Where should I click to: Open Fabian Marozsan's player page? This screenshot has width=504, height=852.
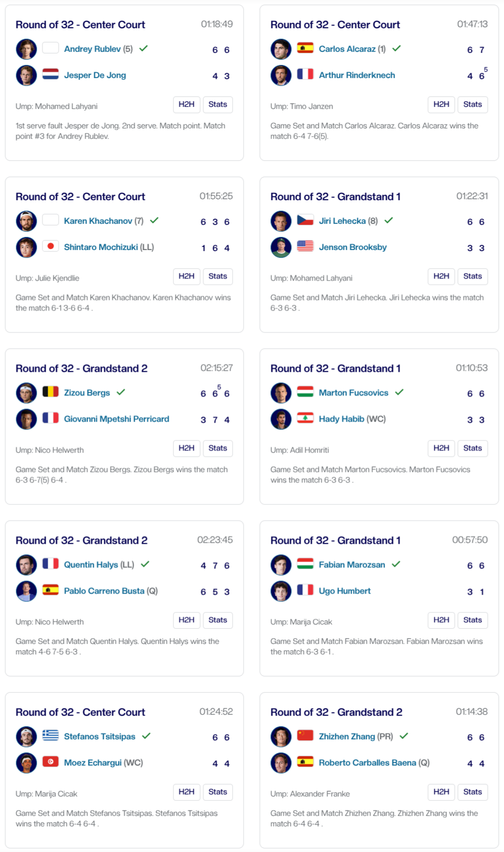pyautogui.click(x=352, y=565)
